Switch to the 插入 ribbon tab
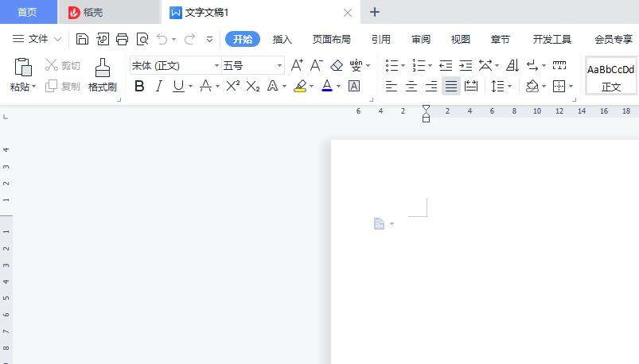Image resolution: width=639 pixels, height=364 pixels. 282,40
